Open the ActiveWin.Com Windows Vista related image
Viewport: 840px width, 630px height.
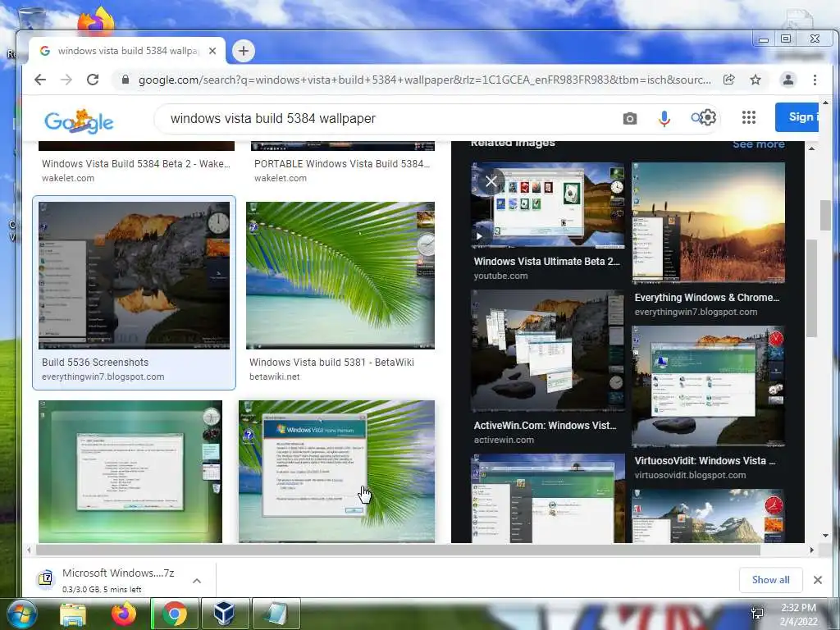point(547,350)
